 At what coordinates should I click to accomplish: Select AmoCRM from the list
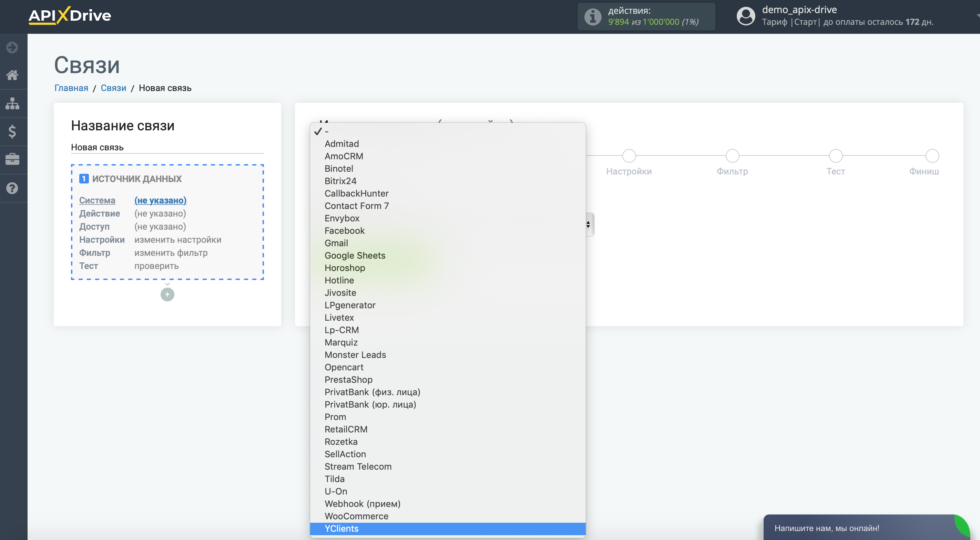[x=448, y=157]
